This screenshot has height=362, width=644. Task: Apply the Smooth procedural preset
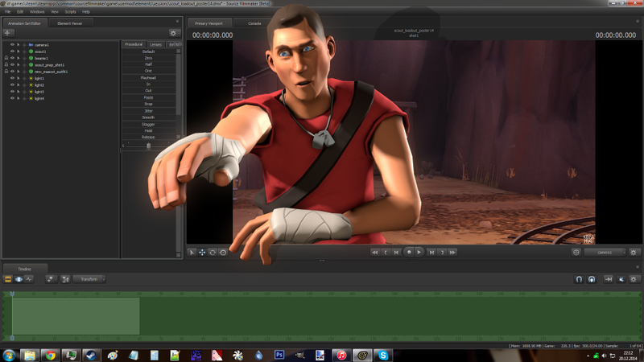coord(149,117)
